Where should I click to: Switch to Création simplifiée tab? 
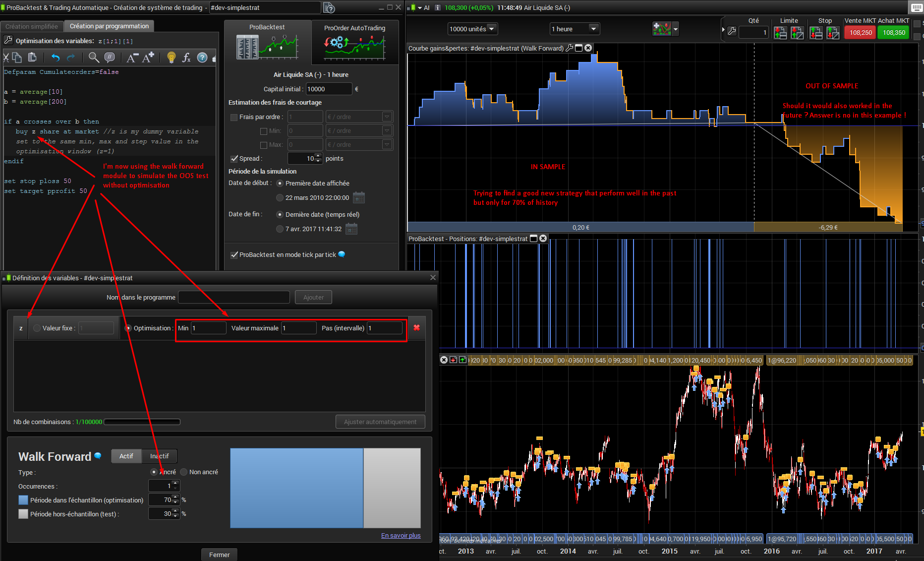pyautogui.click(x=32, y=26)
